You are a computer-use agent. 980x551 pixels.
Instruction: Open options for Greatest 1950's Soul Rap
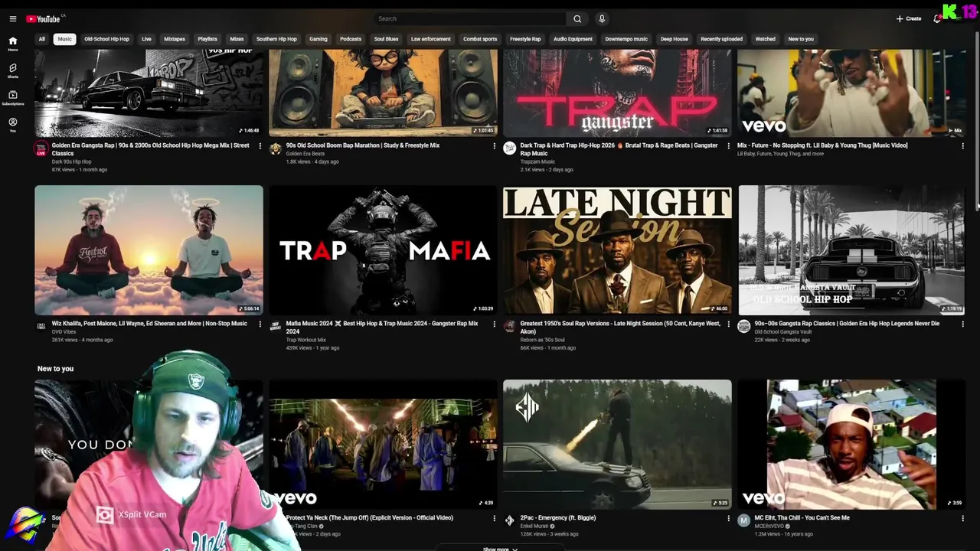pos(728,324)
